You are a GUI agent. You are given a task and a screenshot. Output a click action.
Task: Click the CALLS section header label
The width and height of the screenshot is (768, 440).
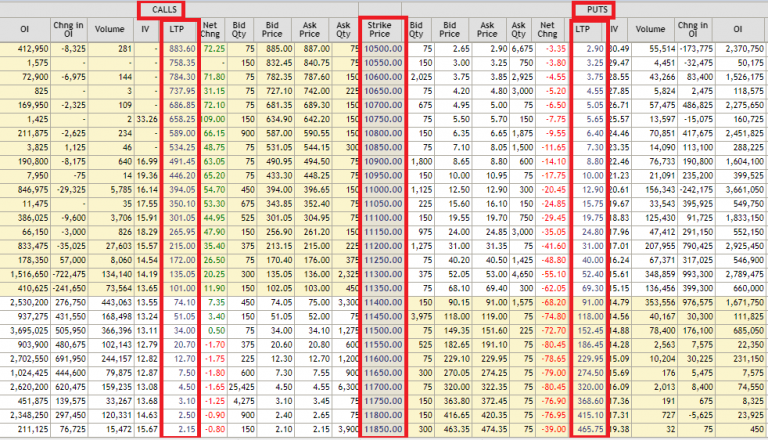coord(164,10)
